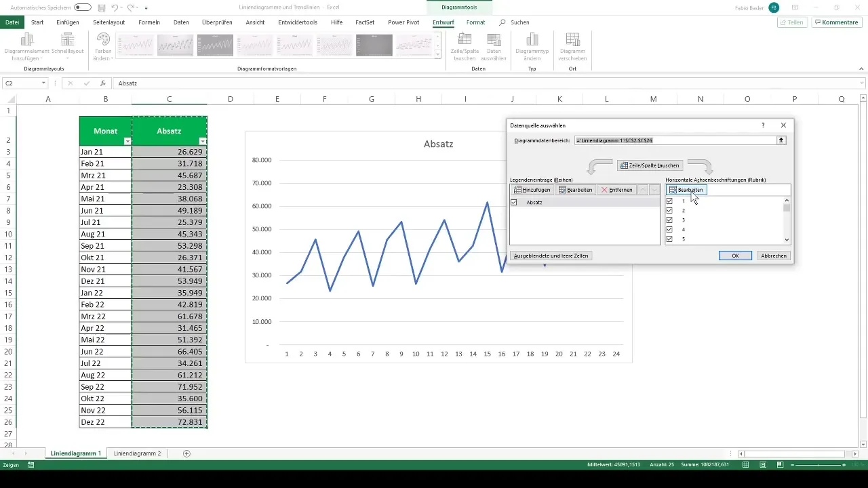Uncheck the Absatz series checkbox
Screen dimensions: 868x488
pyautogui.click(x=514, y=203)
